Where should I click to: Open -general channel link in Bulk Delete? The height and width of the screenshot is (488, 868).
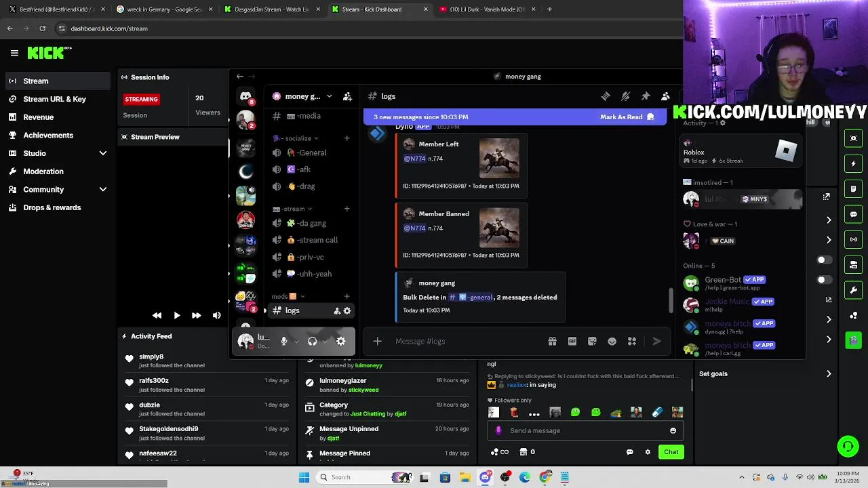click(471, 298)
